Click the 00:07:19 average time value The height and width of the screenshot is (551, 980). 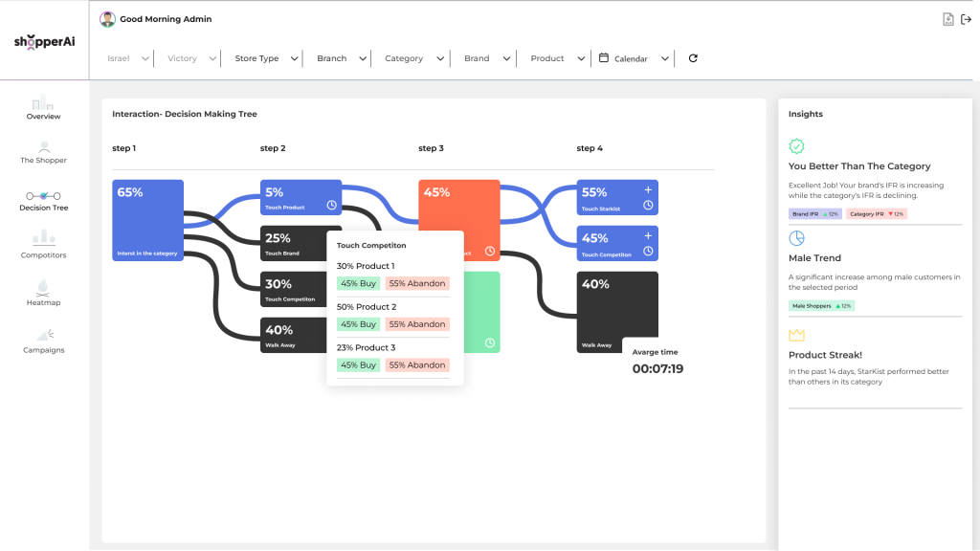pos(657,368)
